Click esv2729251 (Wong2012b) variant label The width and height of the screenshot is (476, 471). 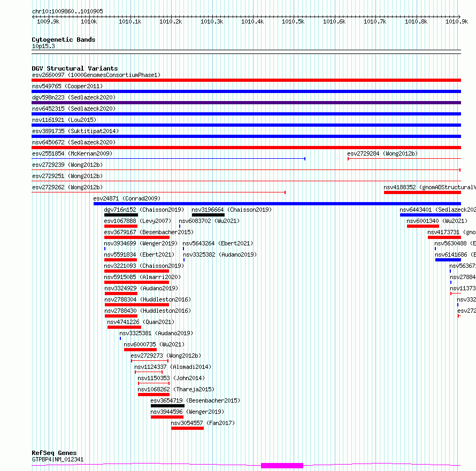[x=67, y=176]
